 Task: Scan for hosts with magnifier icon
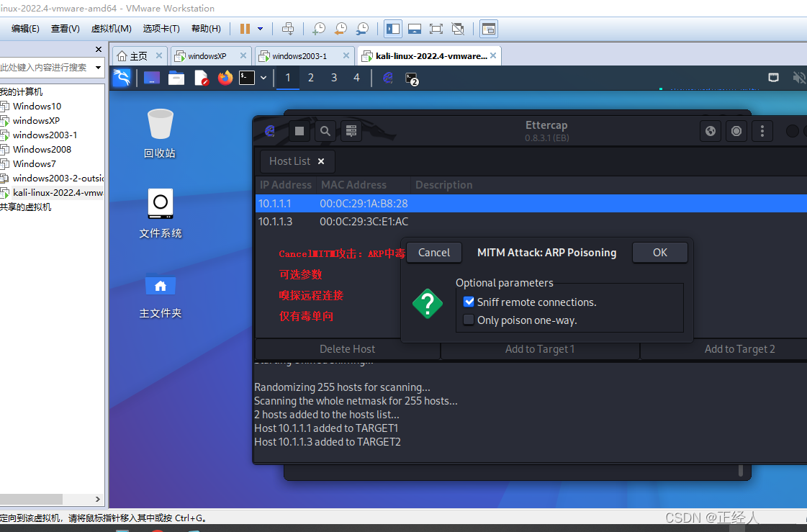(325, 131)
